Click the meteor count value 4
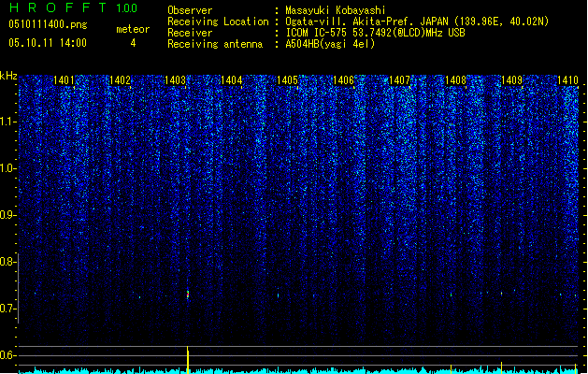This screenshot has height=374, width=588. pyautogui.click(x=133, y=43)
